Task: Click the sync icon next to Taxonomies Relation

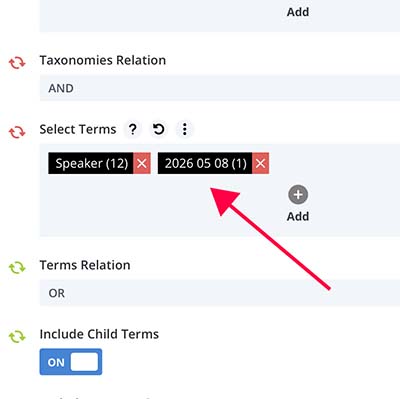Action: click(17, 63)
